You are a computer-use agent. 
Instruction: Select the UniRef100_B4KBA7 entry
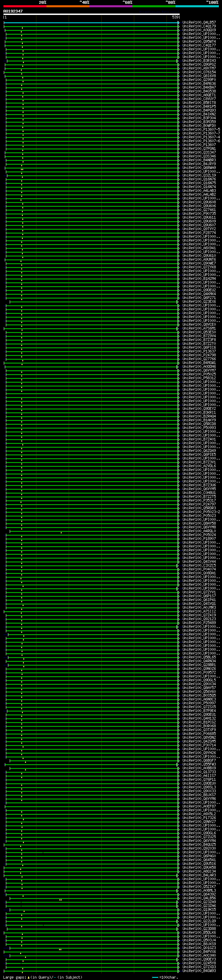tap(199, 88)
